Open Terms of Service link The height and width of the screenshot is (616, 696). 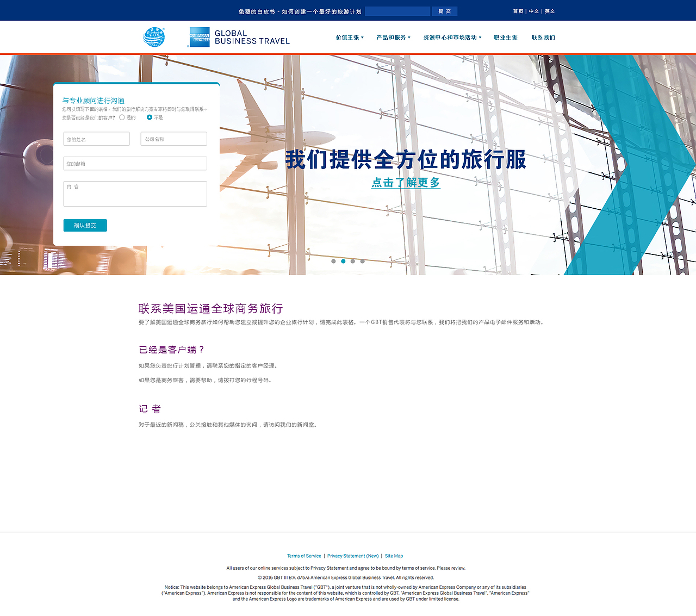[x=304, y=556]
